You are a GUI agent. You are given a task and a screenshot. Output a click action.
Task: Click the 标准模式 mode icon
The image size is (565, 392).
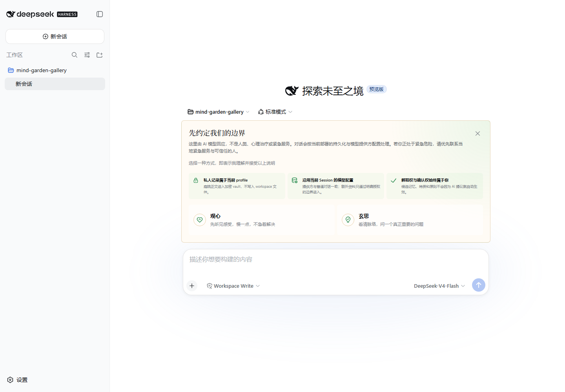point(261,112)
